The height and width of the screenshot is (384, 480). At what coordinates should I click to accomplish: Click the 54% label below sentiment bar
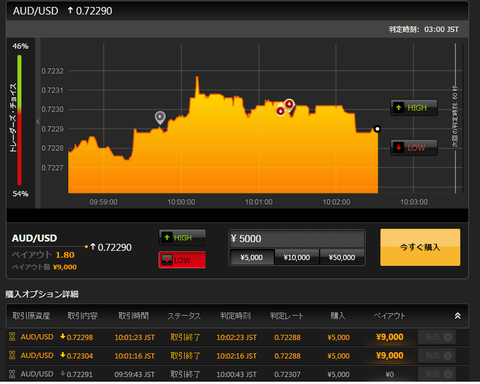click(x=20, y=194)
